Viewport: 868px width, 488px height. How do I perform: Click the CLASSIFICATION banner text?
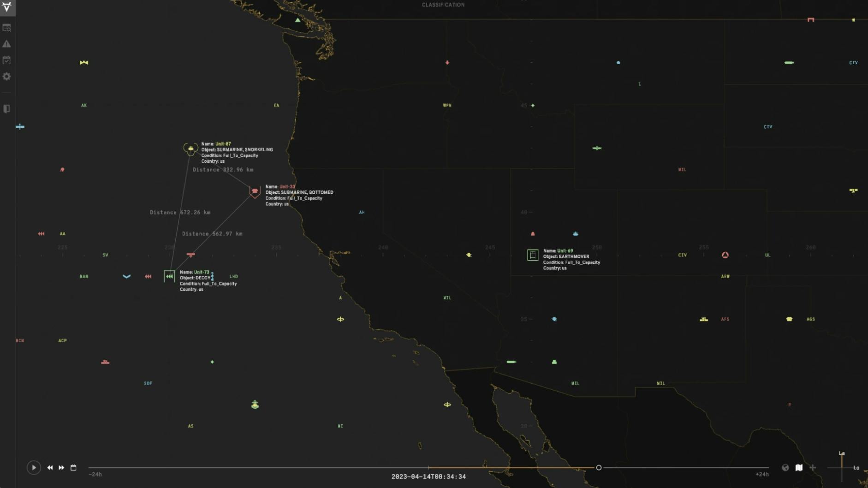tap(443, 5)
